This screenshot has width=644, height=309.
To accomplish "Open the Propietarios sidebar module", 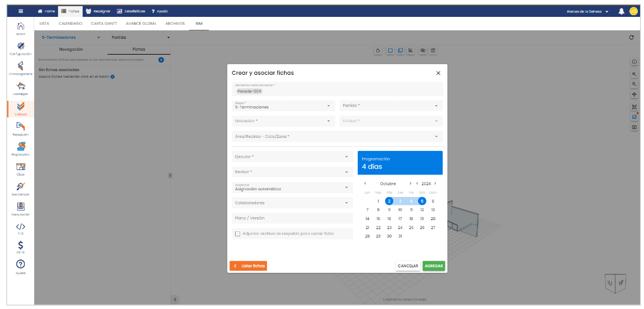I will pos(20,148).
